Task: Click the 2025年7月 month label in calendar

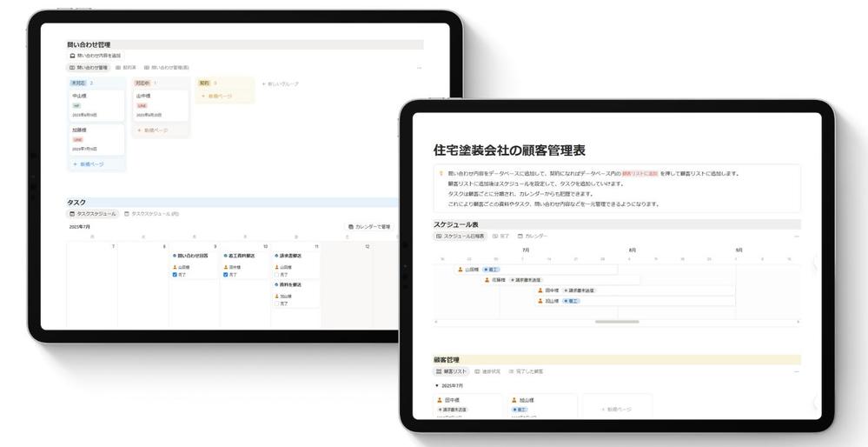Action: pyautogui.click(x=80, y=227)
